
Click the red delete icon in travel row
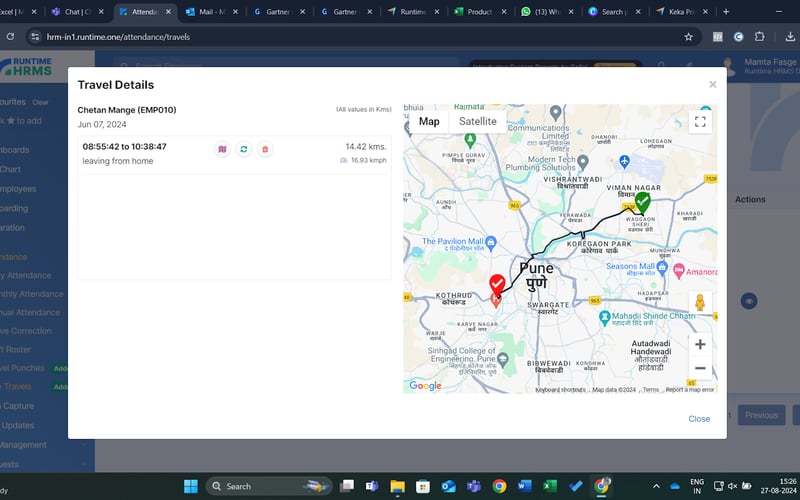point(265,149)
